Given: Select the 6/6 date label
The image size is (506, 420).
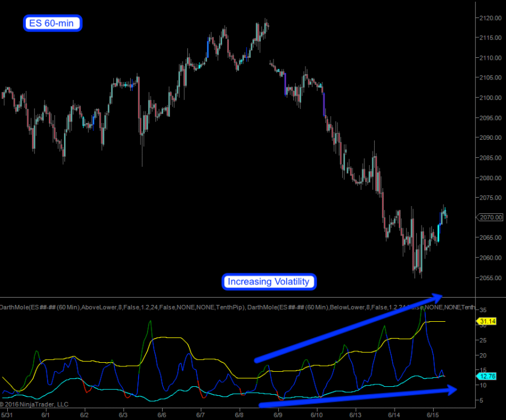Looking at the screenshot, I should (161, 415).
